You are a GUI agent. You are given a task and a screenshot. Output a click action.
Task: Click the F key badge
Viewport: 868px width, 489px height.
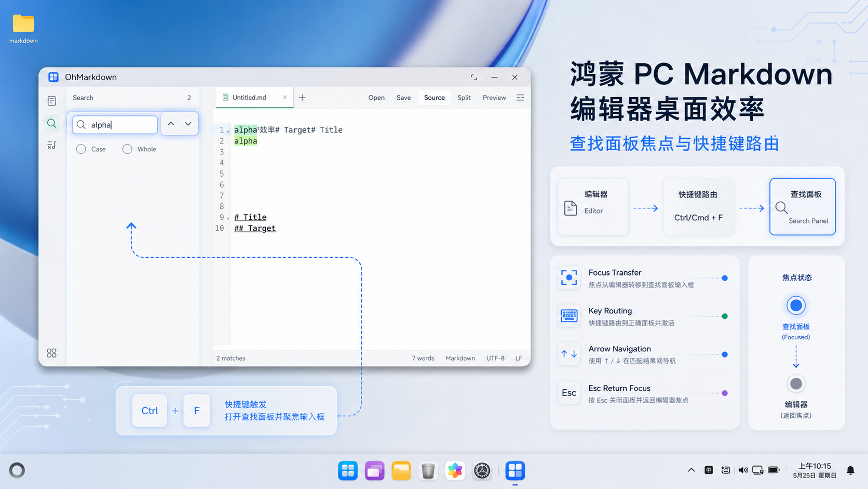click(197, 411)
